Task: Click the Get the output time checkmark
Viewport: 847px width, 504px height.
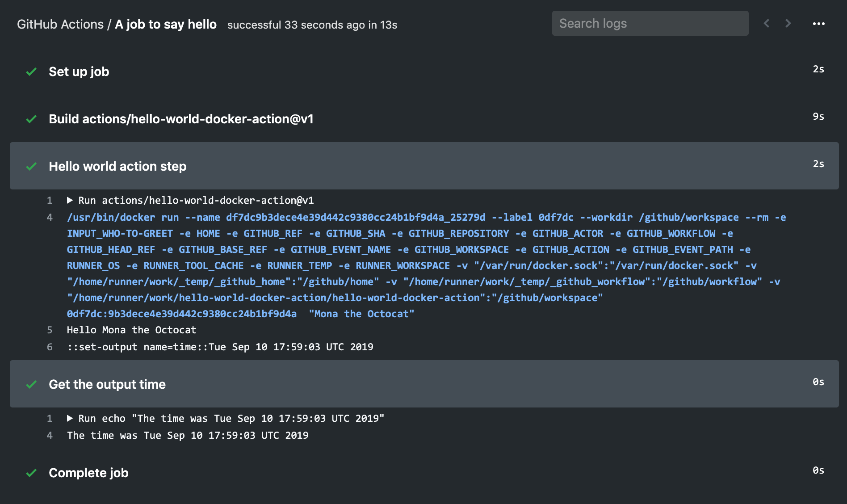Action: pyautogui.click(x=31, y=384)
